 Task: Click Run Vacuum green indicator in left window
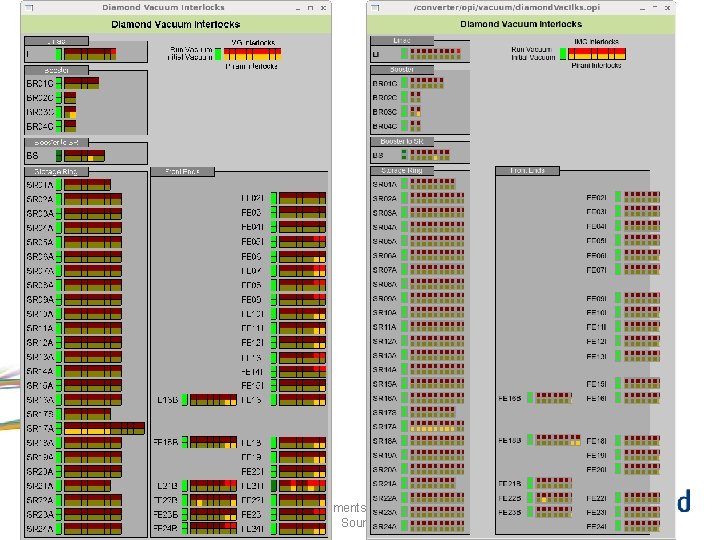click(x=218, y=54)
